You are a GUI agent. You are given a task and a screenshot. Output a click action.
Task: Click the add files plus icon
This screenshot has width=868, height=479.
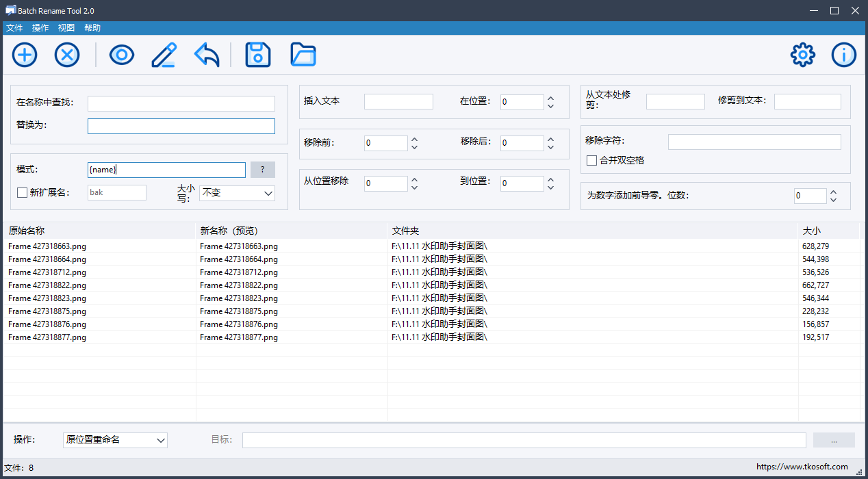[25, 55]
